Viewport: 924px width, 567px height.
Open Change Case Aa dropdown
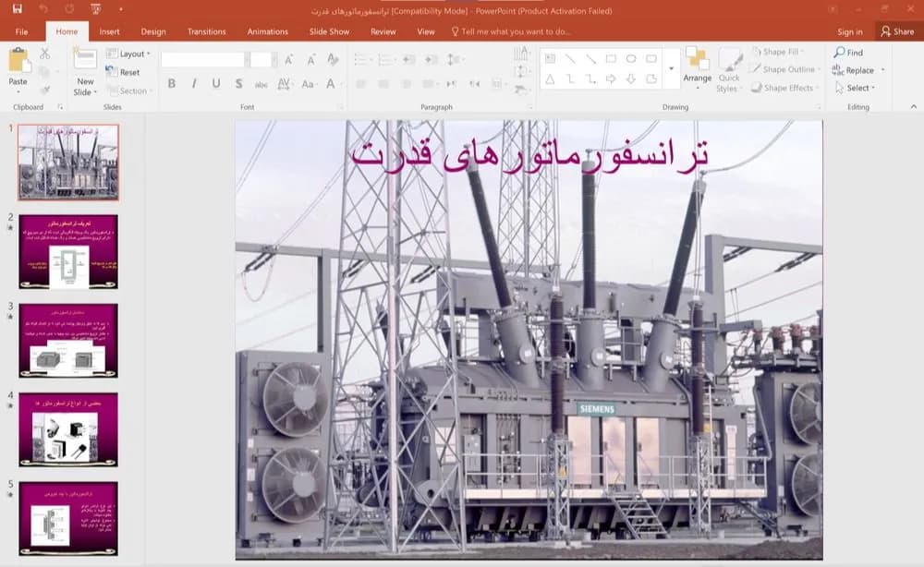(x=309, y=84)
